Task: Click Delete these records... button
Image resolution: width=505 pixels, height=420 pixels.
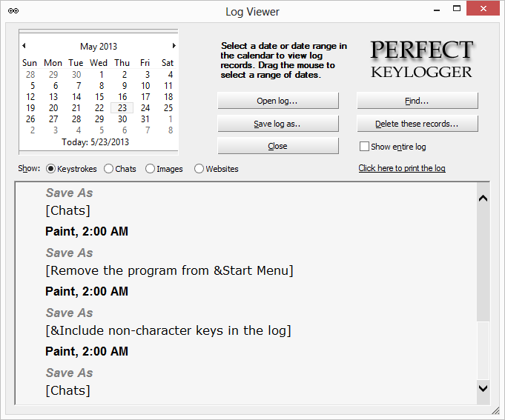Action: coord(417,124)
